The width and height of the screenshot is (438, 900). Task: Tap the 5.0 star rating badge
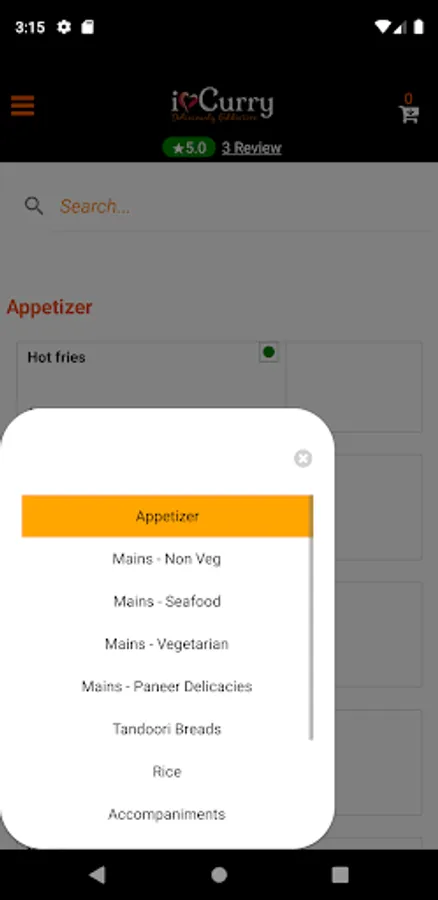click(x=189, y=148)
